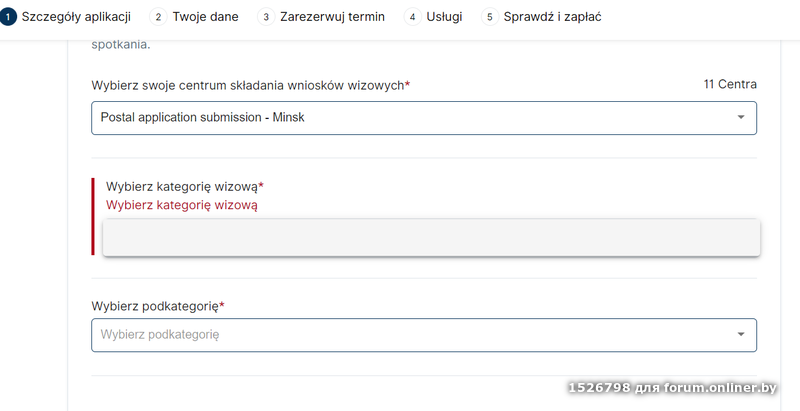The width and height of the screenshot is (800, 411).
Task: Click the step 1 number circle
Action: point(8,17)
